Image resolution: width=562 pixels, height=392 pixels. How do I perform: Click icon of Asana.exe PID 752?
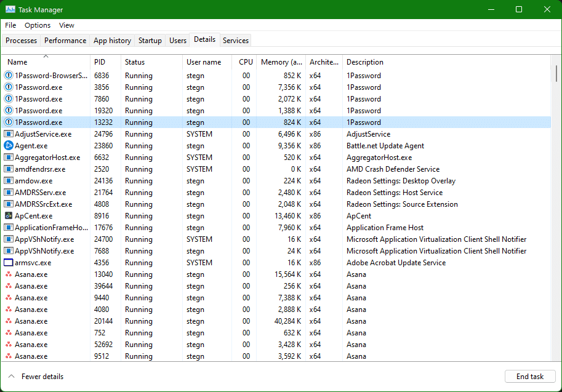click(x=9, y=332)
